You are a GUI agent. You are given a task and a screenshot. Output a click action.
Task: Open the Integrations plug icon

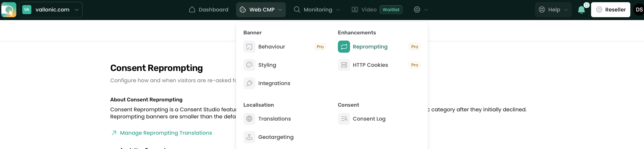coord(249,83)
